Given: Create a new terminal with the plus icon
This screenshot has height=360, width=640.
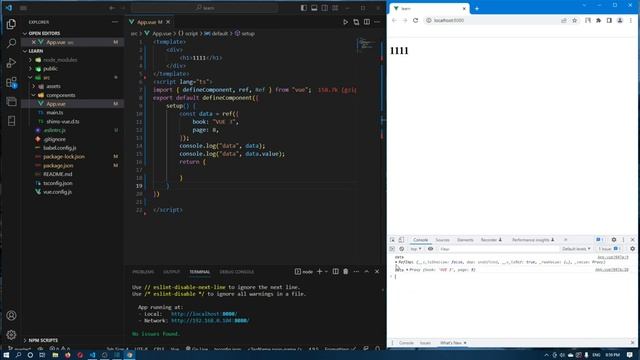Looking at the screenshot, I should pyautogui.click(x=320, y=271).
